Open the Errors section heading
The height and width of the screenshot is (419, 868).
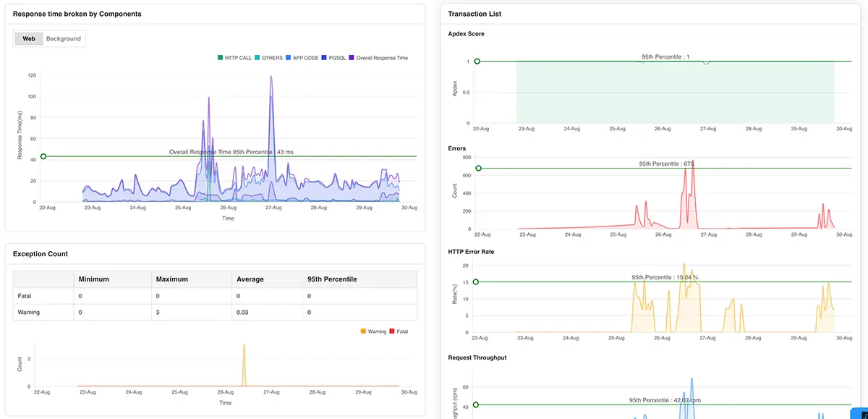(459, 148)
